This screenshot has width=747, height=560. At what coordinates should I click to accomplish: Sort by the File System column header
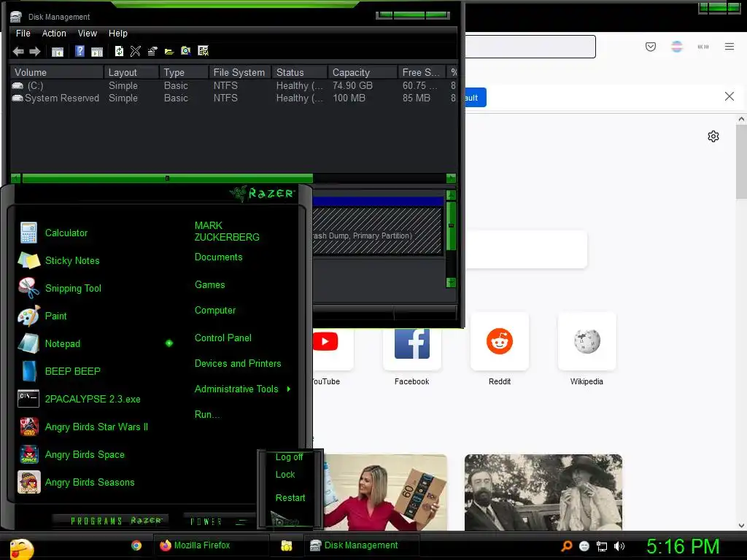tap(240, 72)
